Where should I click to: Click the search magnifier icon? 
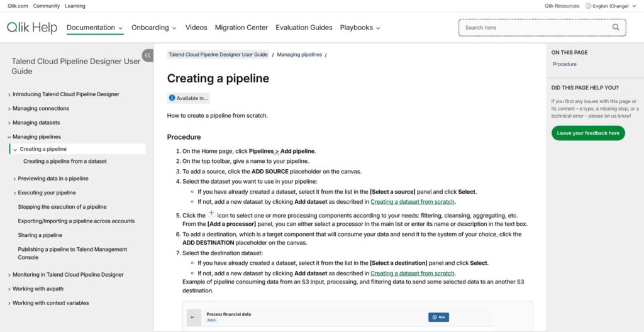coord(616,27)
